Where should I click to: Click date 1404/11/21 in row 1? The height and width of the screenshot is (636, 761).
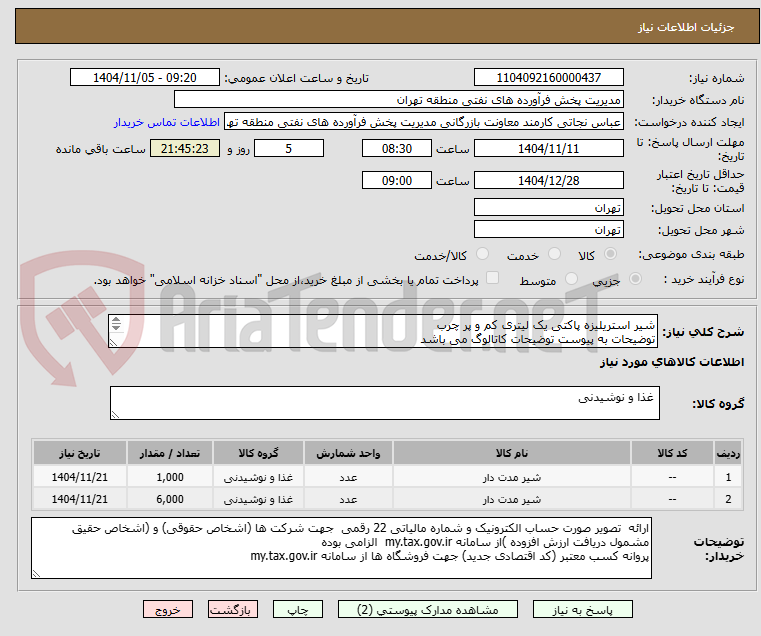click(80, 478)
